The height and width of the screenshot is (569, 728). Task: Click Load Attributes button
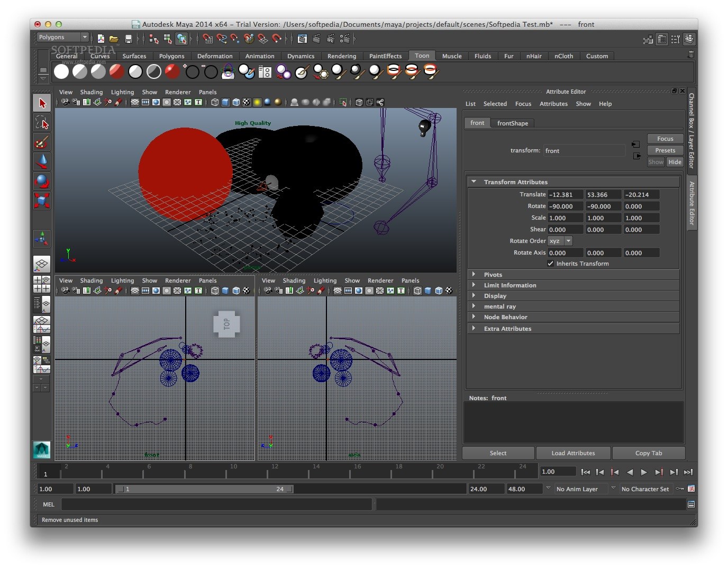(573, 453)
